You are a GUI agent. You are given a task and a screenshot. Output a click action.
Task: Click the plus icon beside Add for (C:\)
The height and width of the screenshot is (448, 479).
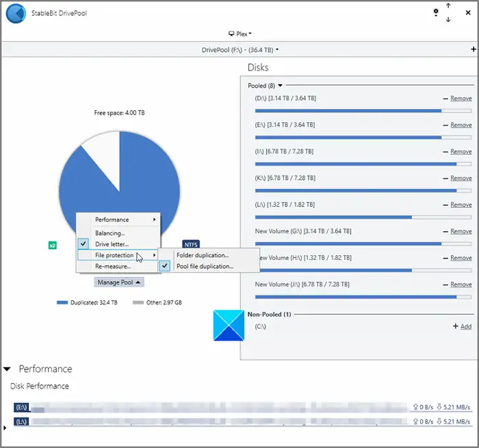point(456,326)
